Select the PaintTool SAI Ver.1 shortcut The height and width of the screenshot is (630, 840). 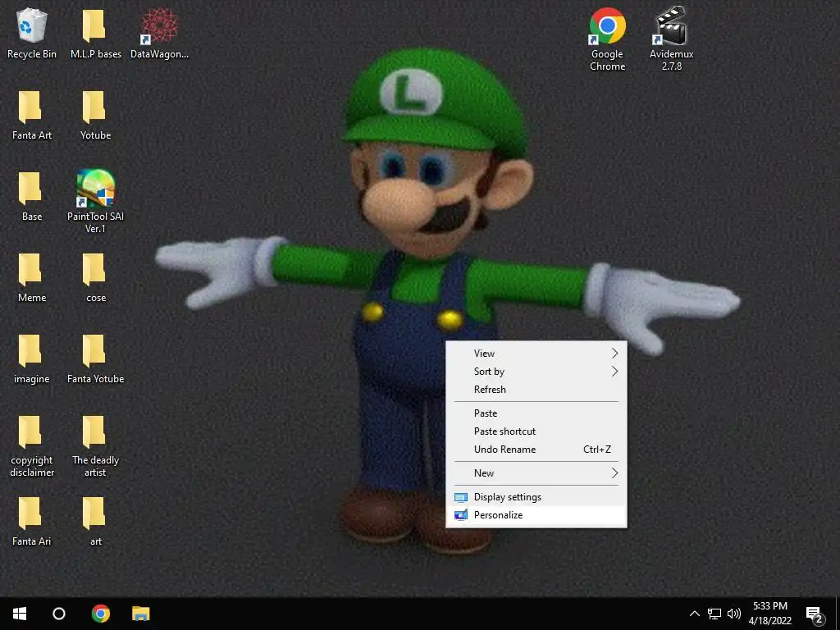[x=95, y=202]
